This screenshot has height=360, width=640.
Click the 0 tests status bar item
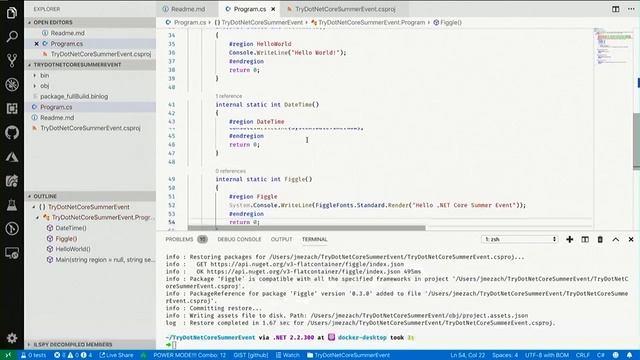pos(33,355)
